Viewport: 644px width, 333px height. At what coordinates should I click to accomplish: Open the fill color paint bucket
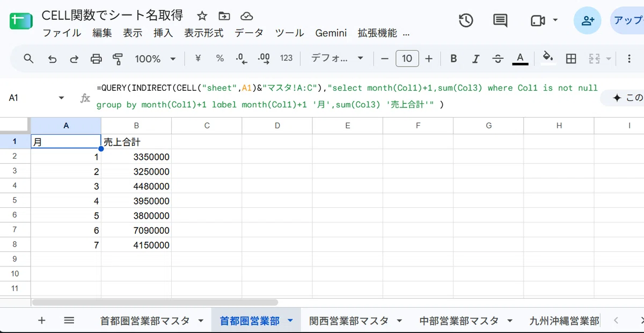tap(547, 58)
